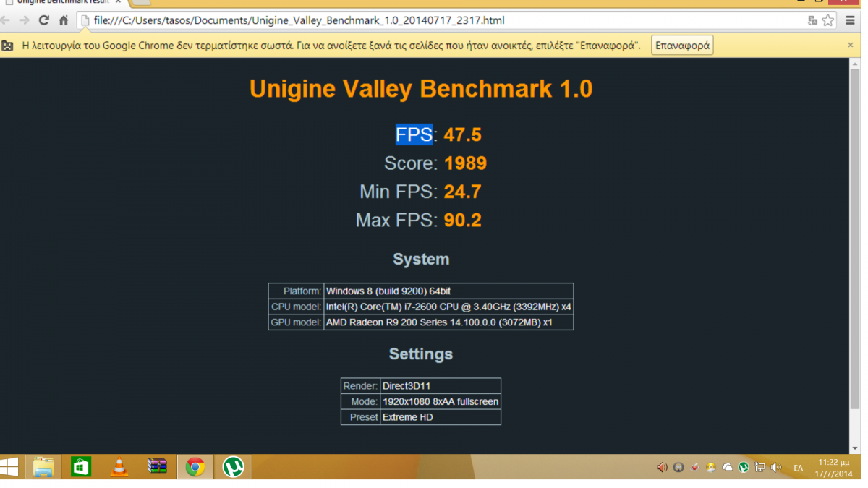
Task: Click the red molecule tray icon
Action: coord(695,468)
